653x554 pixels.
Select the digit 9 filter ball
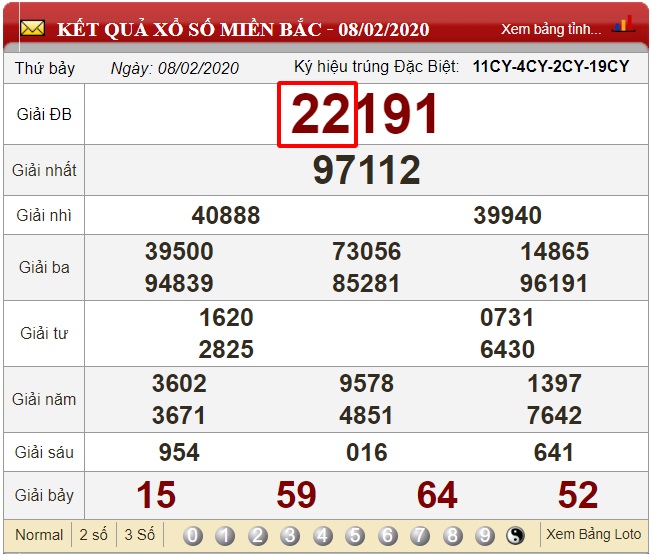[x=484, y=535]
